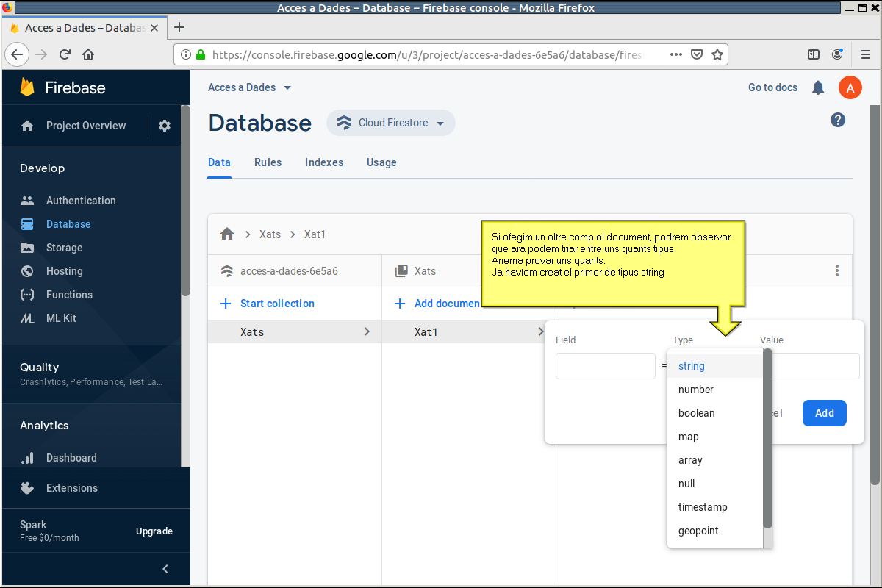882x588 pixels.
Task: Open the orange account avatar
Action: click(850, 88)
